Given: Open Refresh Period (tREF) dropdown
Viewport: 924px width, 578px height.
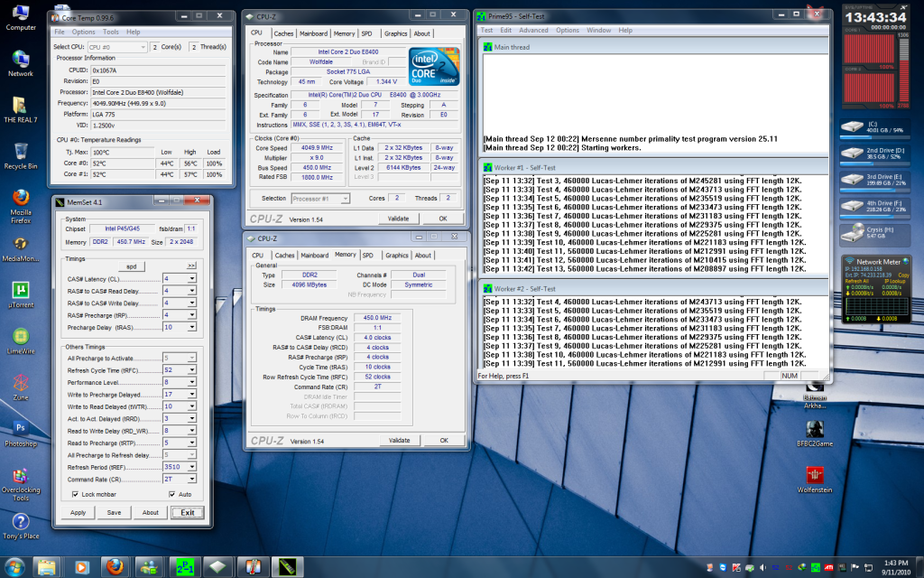Looking at the screenshot, I should click(180, 467).
